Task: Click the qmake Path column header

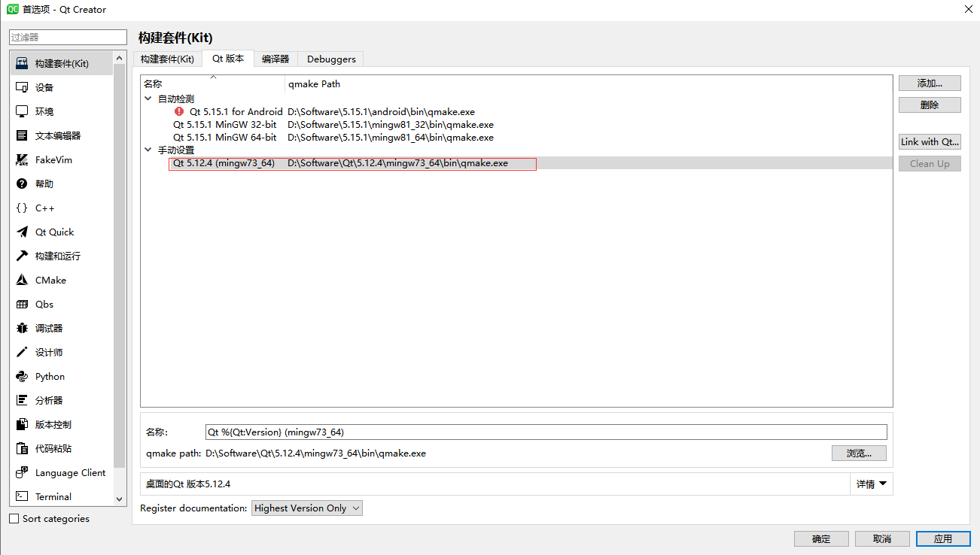Action: (x=589, y=83)
